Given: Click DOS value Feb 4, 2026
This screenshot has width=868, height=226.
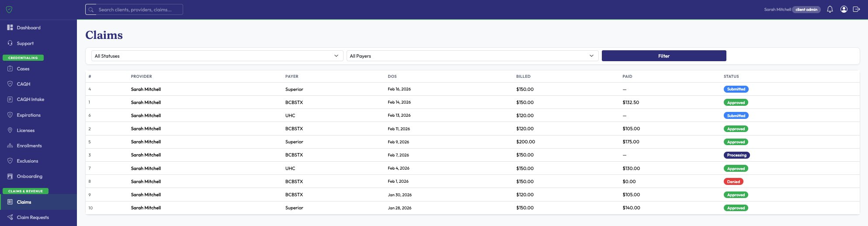Looking at the screenshot, I should (x=398, y=168).
